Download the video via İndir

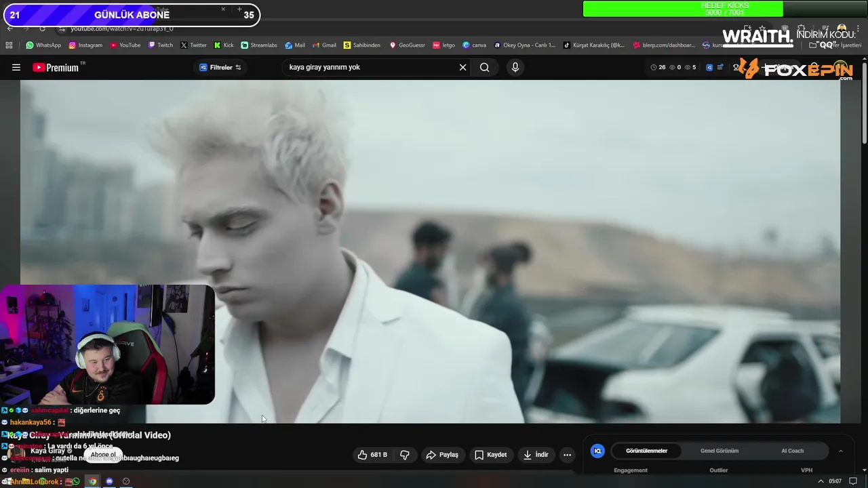click(536, 455)
